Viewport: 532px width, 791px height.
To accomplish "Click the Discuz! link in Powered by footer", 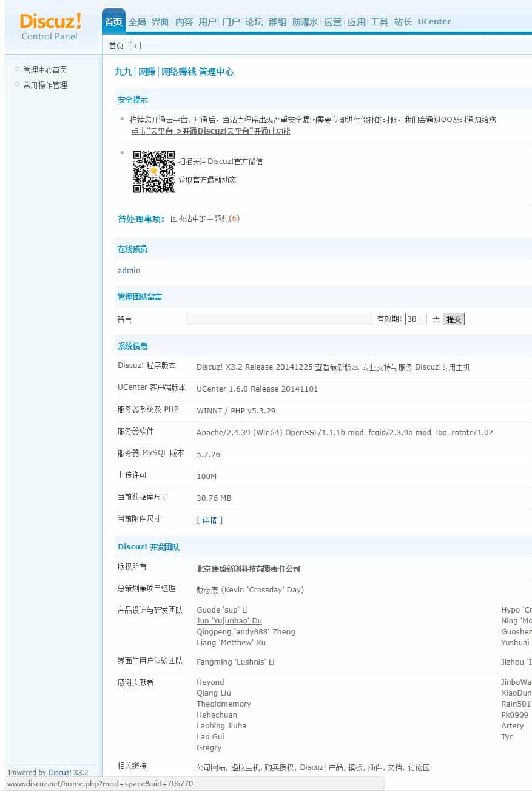I will pos(60,773).
